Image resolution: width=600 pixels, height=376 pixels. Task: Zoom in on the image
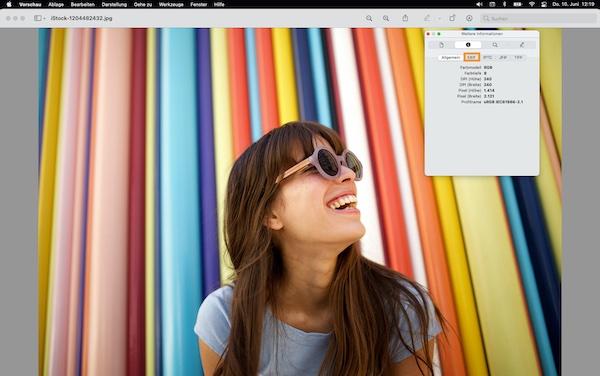(386, 18)
